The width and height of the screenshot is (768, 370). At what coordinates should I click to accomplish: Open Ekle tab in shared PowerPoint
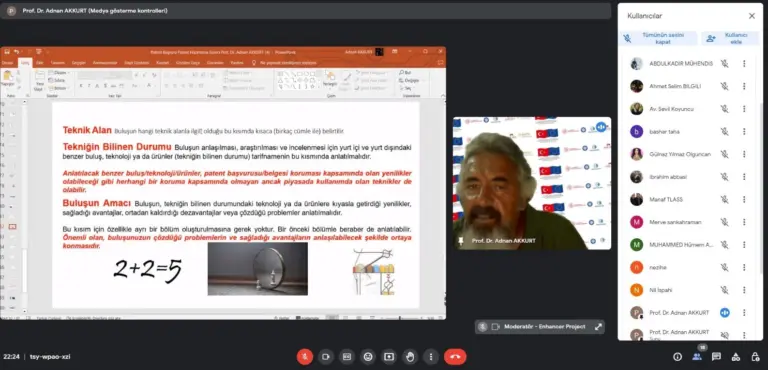(x=40, y=63)
